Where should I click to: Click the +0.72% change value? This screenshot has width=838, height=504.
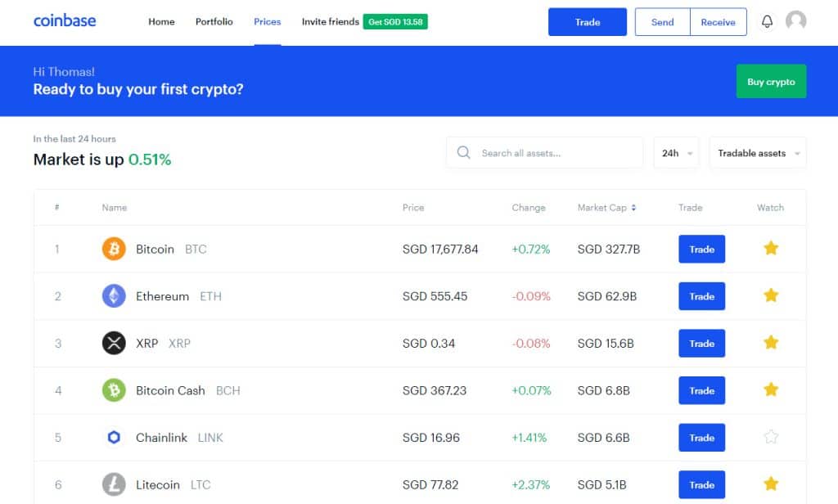click(530, 249)
